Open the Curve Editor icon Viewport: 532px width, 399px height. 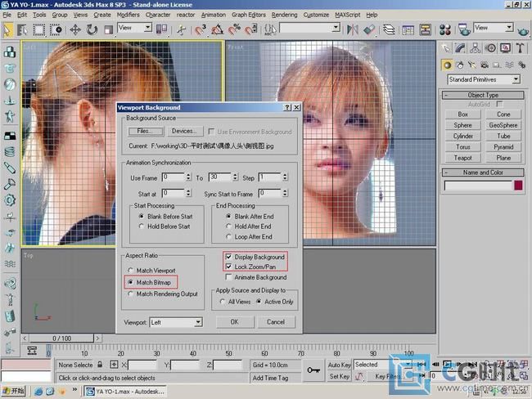(408, 29)
